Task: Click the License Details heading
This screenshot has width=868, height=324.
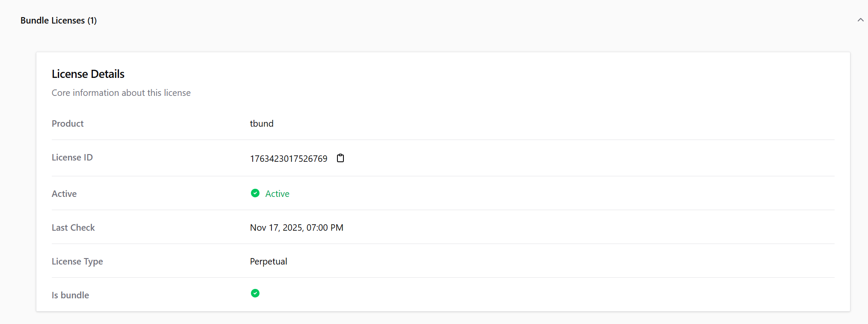Action: [88, 74]
